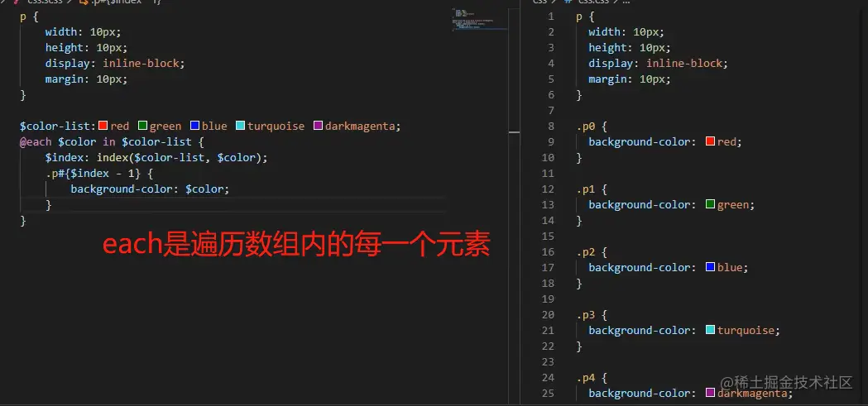Click the '.p3 {' selector in the CSS

[x=592, y=315]
